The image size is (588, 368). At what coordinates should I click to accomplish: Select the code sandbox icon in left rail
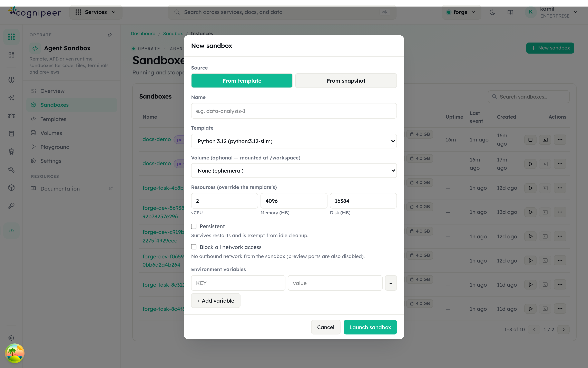(x=11, y=230)
